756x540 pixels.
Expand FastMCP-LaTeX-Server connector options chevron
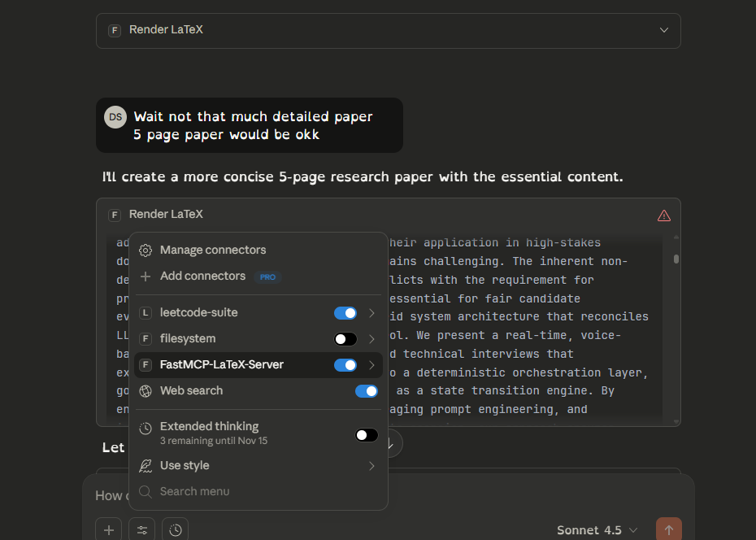371,365
